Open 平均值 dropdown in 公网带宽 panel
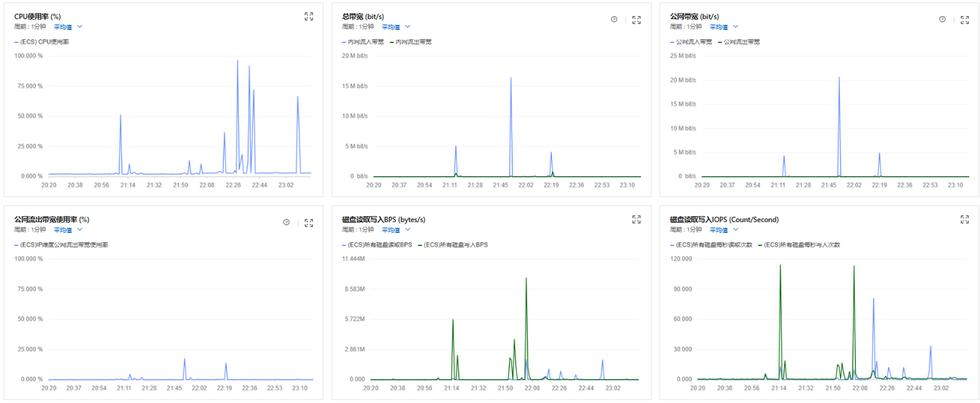Viewport: 980px width, 403px height. (724, 26)
